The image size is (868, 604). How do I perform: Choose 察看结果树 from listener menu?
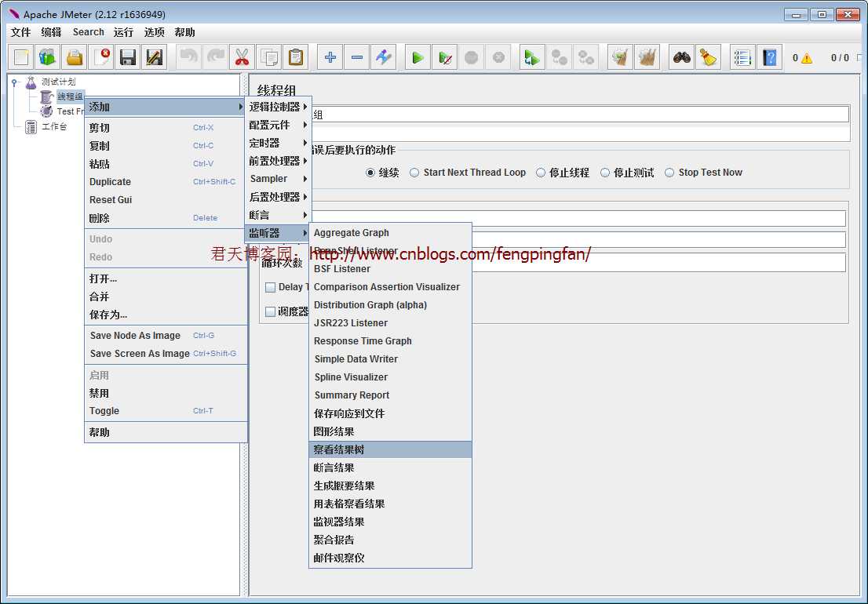coord(390,449)
